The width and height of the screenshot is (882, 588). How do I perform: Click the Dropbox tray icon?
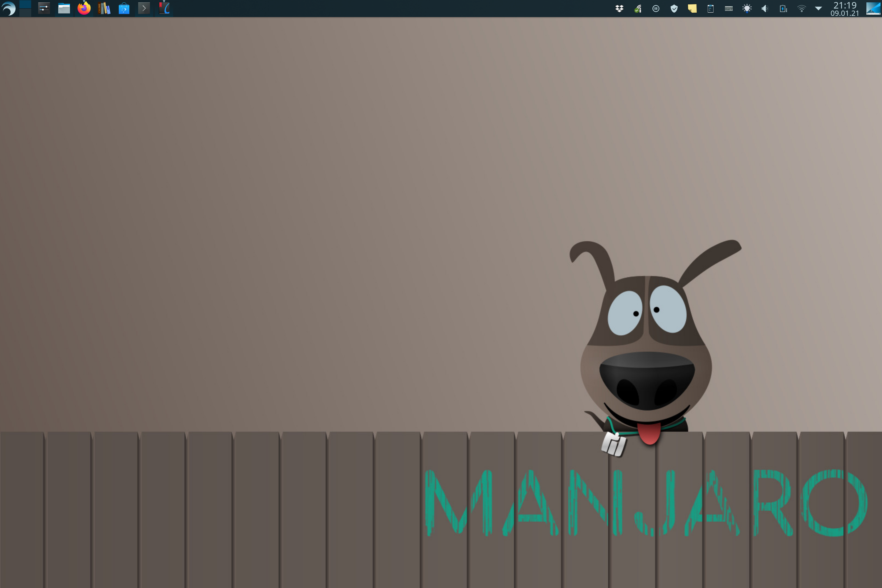[x=619, y=9]
